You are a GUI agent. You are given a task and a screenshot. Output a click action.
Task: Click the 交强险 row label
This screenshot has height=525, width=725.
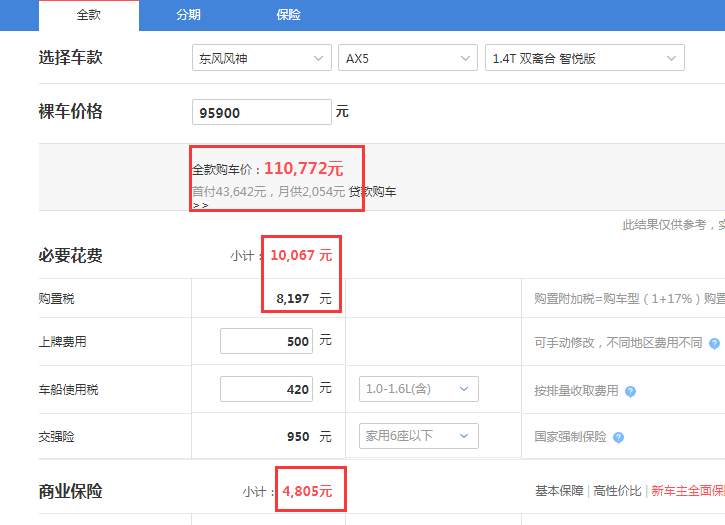[56, 437]
